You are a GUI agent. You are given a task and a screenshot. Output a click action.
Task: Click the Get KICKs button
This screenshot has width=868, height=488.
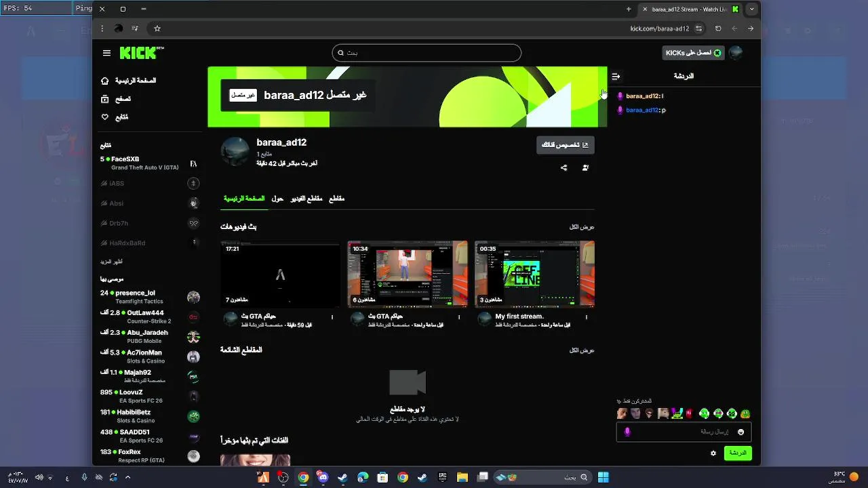click(693, 53)
